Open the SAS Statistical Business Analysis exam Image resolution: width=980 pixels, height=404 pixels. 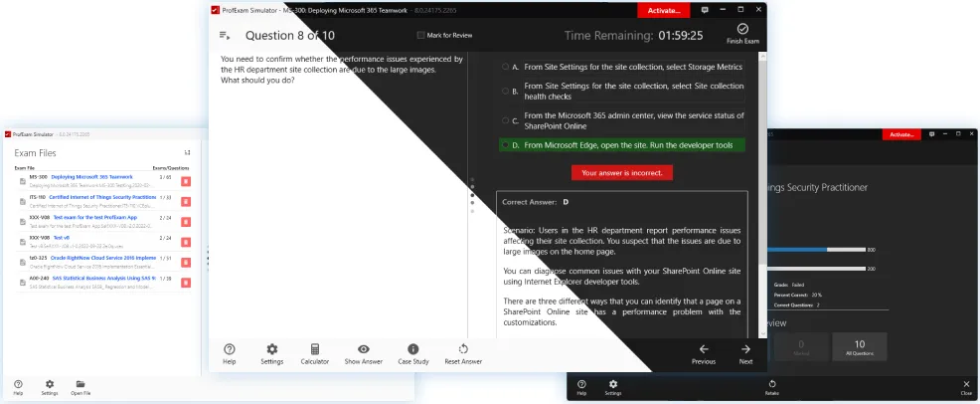104,278
